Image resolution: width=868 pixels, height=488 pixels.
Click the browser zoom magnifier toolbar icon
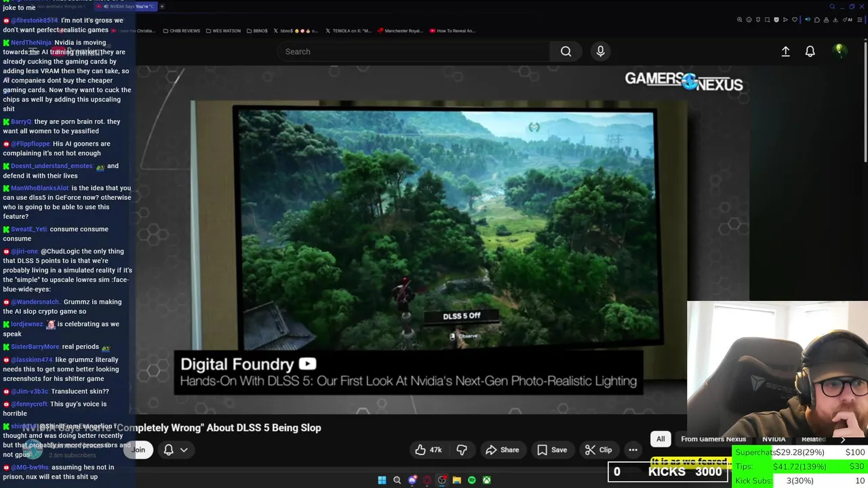click(x=740, y=20)
